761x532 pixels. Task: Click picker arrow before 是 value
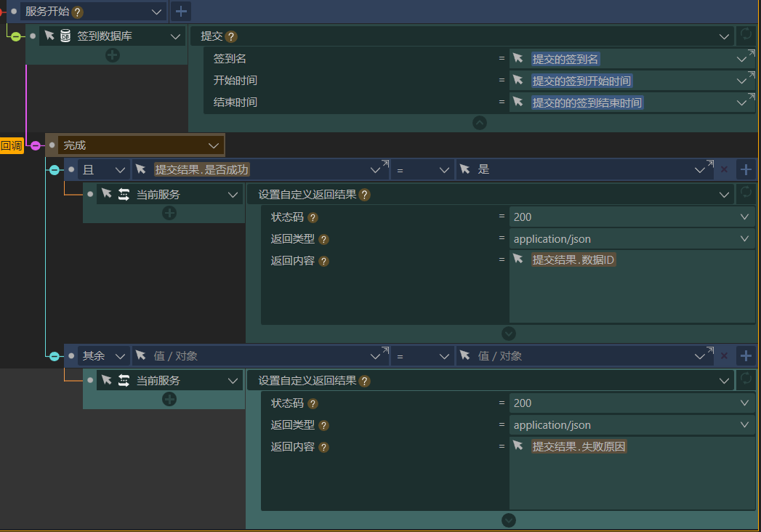(x=465, y=169)
